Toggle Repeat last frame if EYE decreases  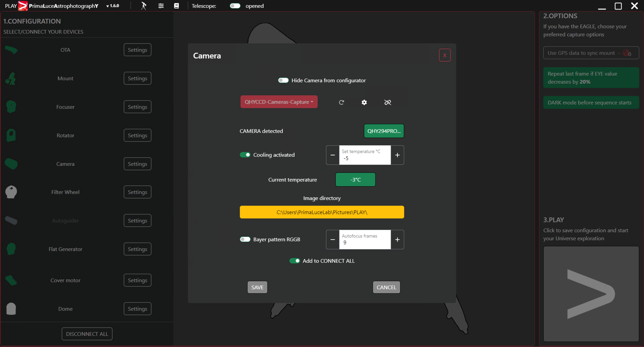point(591,78)
